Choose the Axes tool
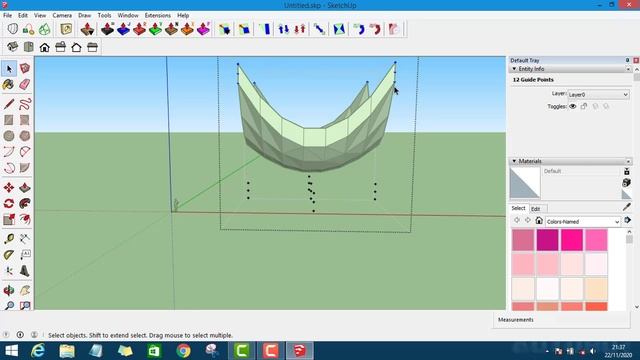 click(9, 271)
